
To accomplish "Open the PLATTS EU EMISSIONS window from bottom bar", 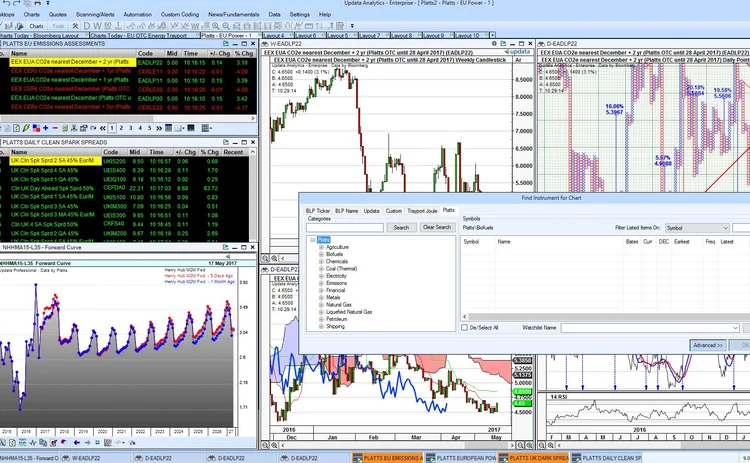I will coord(387,458).
